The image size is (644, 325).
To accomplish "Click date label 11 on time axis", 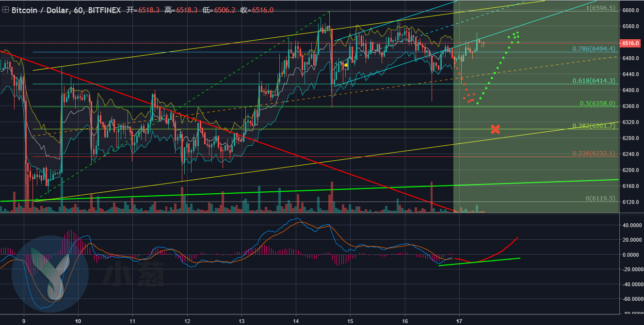I will click(x=132, y=321).
